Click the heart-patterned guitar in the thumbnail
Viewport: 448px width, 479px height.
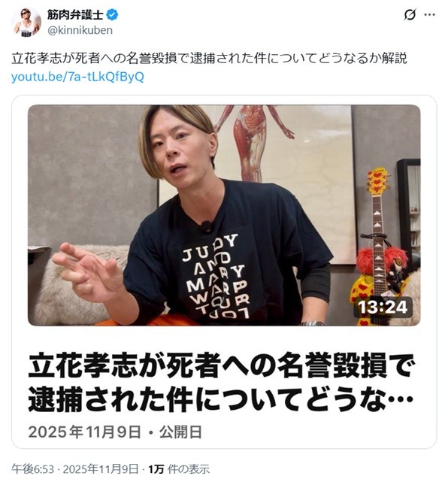(x=376, y=244)
